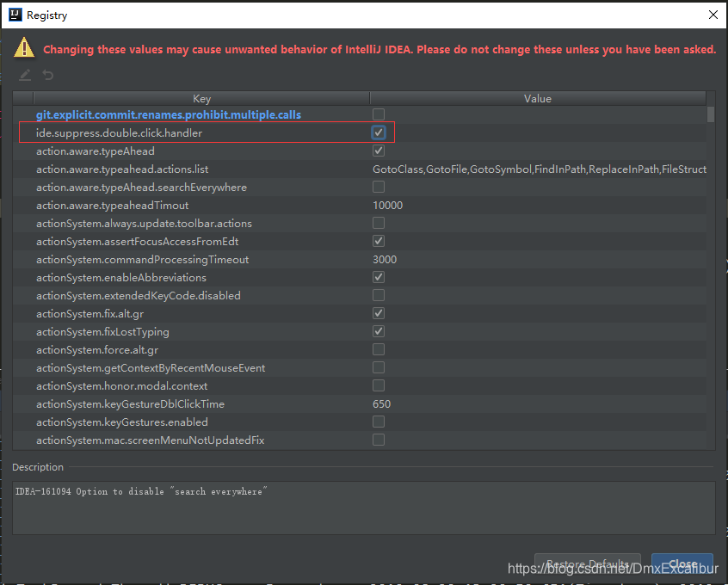The width and height of the screenshot is (728, 585).
Task: Enable actionSystem.keyGestures.enabled checkbox
Action: click(379, 422)
